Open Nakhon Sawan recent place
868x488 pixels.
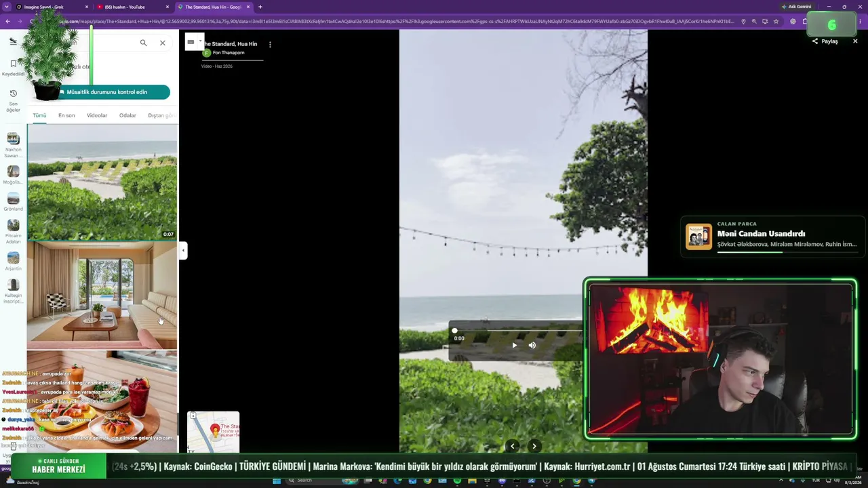pyautogui.click(x=13, y=144)
